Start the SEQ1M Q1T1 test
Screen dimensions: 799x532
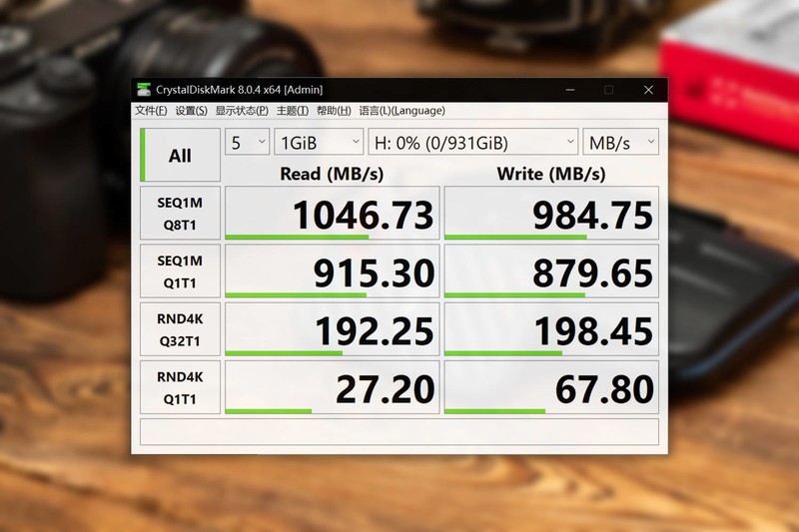(180, 270)
